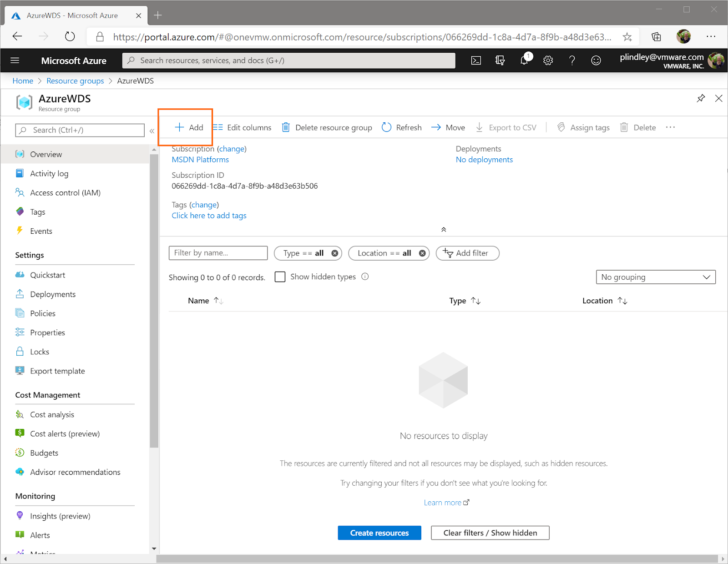The height and width of the screenshot is (564, 728).
Task: Click No deployments link
Action: pos(484,160)
